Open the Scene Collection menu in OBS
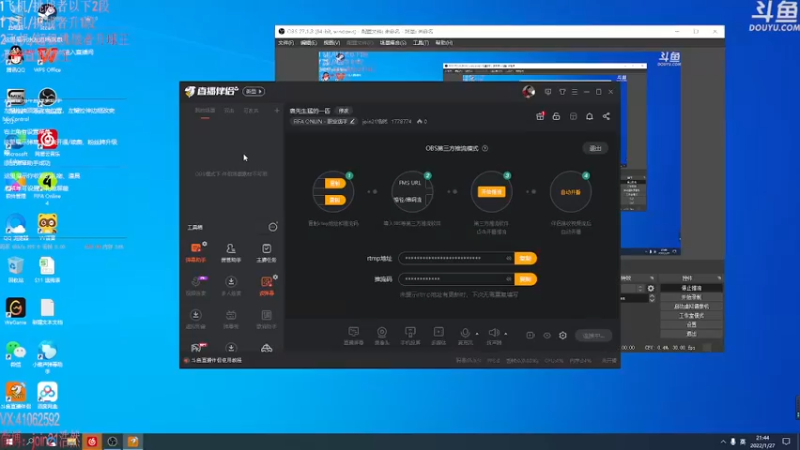The height and width of the screenshot is (450, 800). pyautogui.click(x=393, y=43)
